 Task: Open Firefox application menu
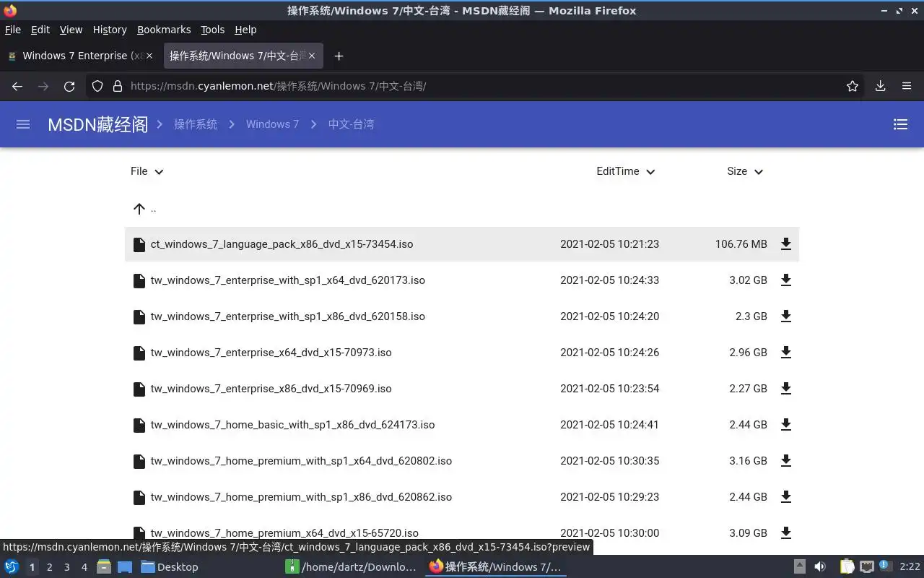[907, 86]
